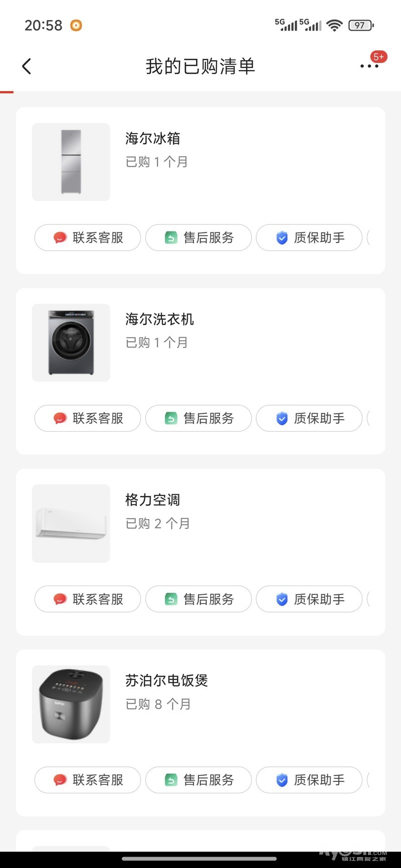Open the three-dot more menu
This screenshot has width=401, height=868.
point(369,66)
